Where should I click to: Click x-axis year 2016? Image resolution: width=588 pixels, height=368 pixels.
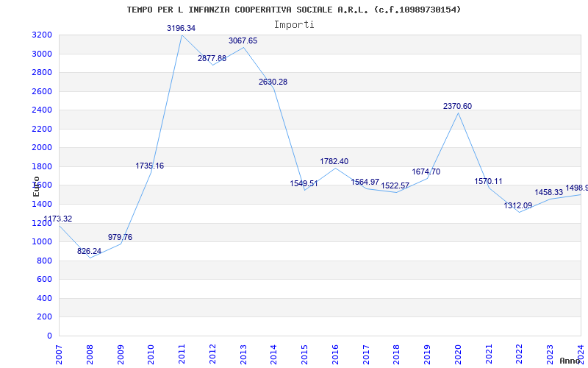click(x=335, y=355)
